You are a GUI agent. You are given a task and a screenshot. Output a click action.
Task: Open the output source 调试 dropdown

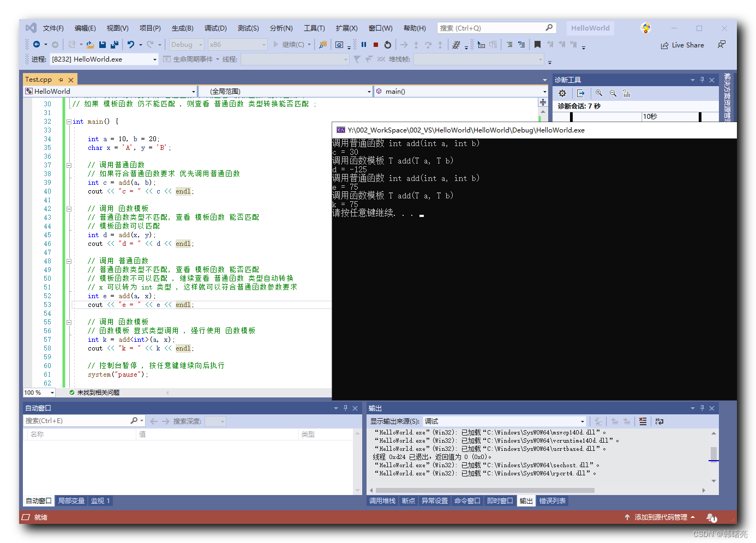click(x=505, y=421)
